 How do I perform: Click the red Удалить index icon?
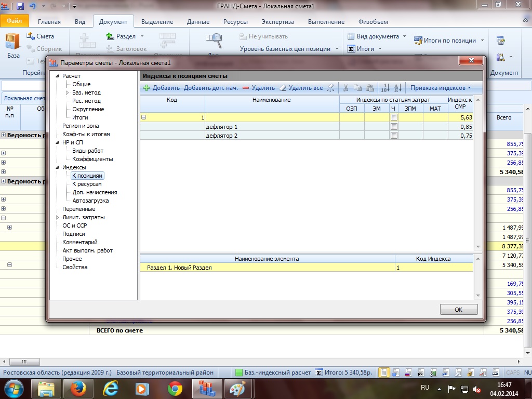coord(246,88)
